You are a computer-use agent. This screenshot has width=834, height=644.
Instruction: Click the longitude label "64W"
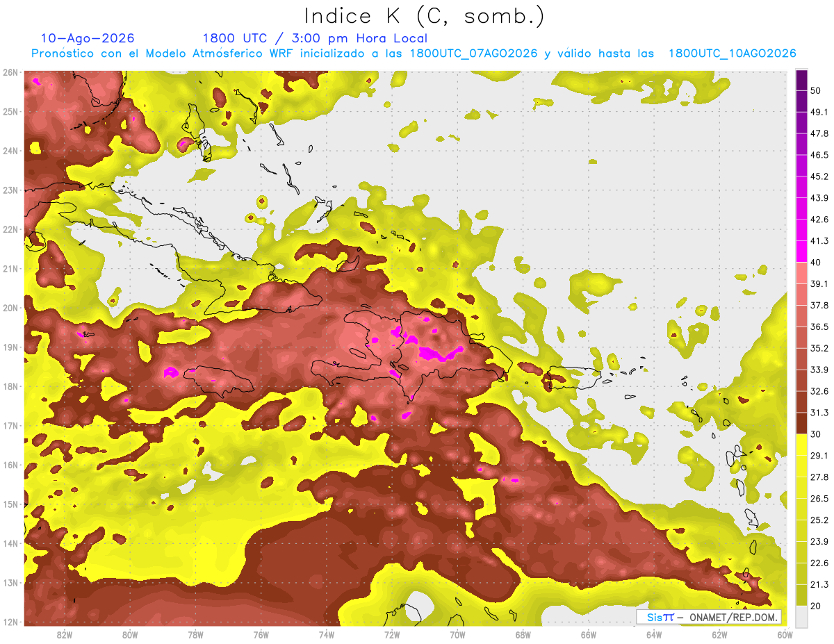(653, 635)
